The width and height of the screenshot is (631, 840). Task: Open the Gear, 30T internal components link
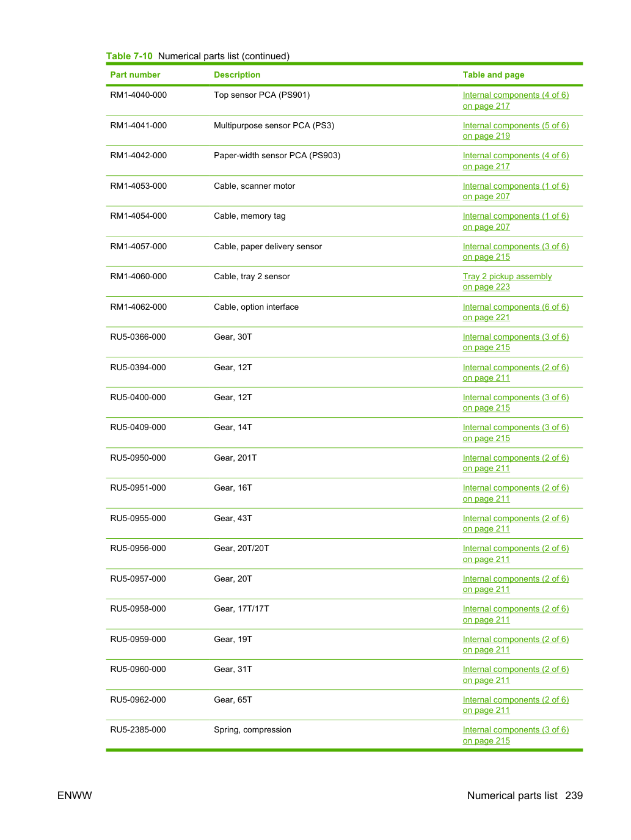[516, 342]
